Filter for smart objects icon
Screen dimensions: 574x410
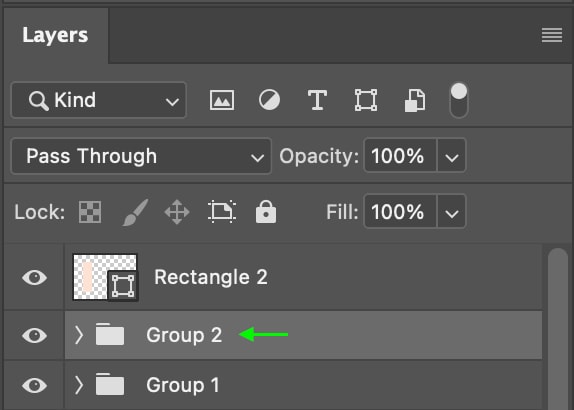point(415,100)
